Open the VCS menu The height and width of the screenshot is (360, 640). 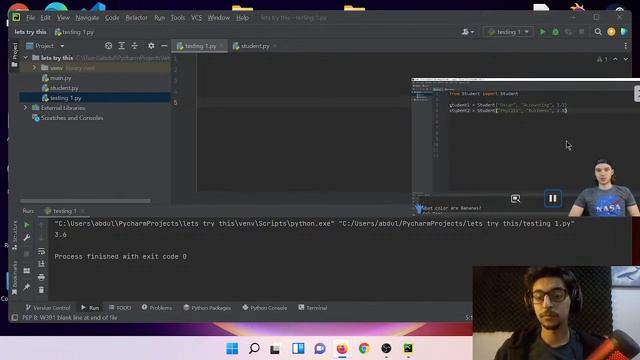[196, 18]
